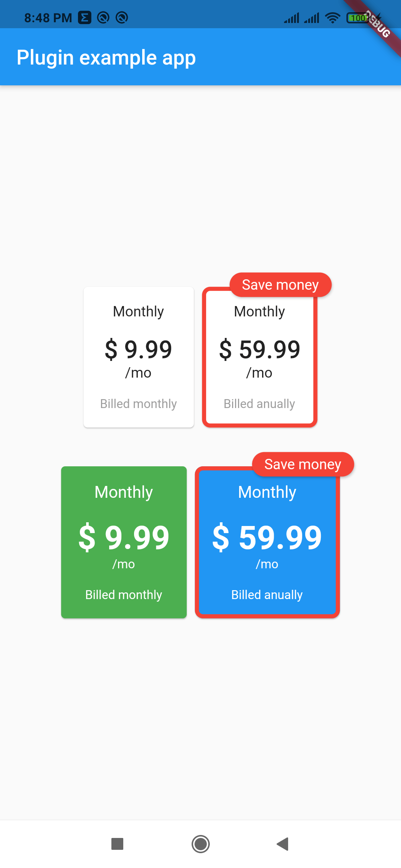The width and height of the screenshot is (401, 868).
Task: Tap the first Android Q notification icon
Action: point(104,17)
